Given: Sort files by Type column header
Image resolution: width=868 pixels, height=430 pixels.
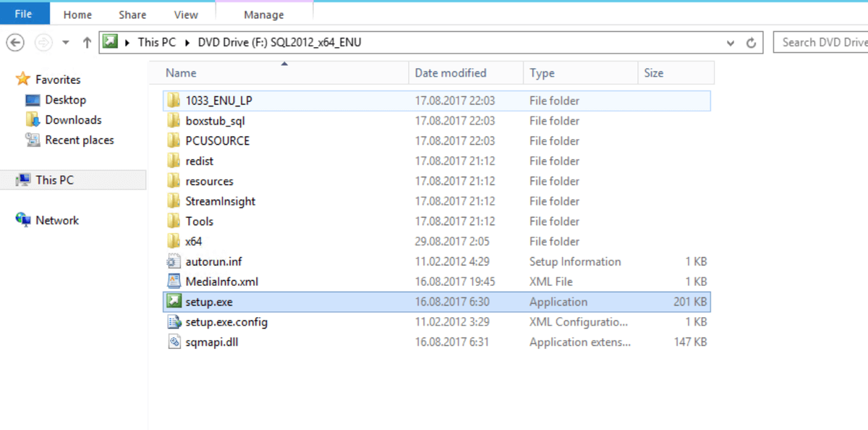Looking at the screenshot, I should click(580, 73).
